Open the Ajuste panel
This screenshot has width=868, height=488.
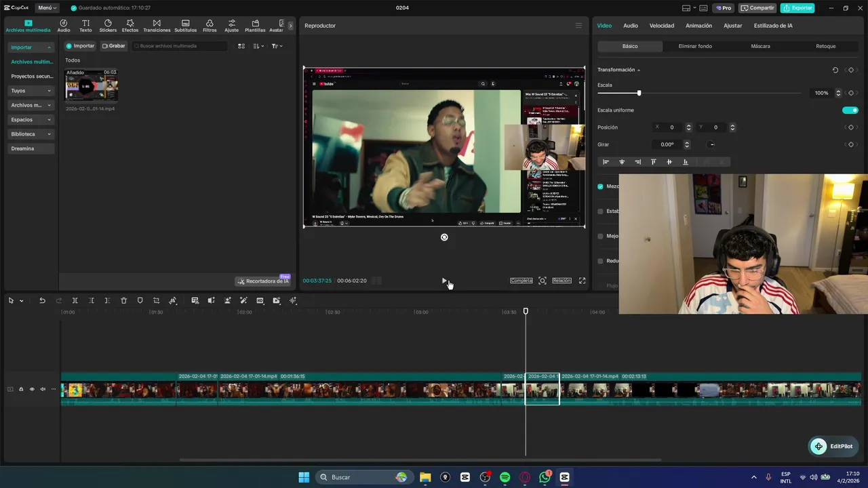(232, 26)
